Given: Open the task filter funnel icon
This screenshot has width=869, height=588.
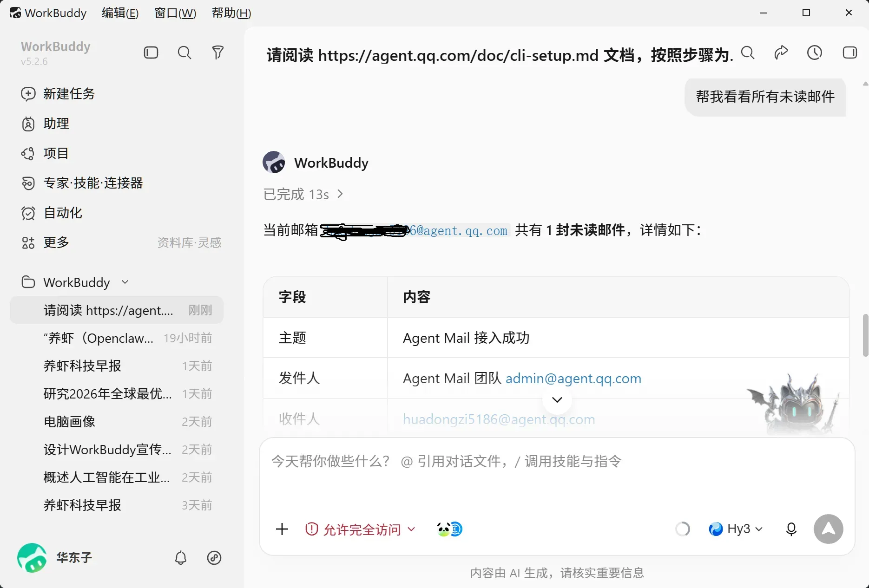Looking at the screenshot, I should coord(218,52).
